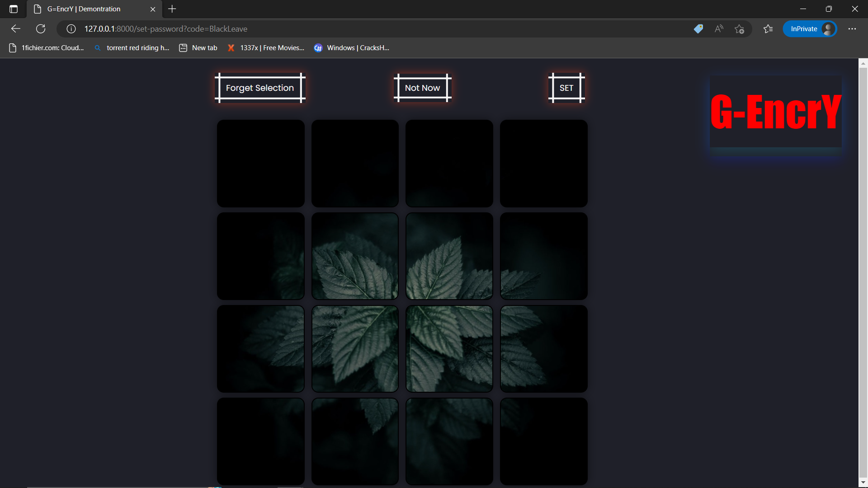Open 1fichier.com bookmark

click(x=47, y=48)
